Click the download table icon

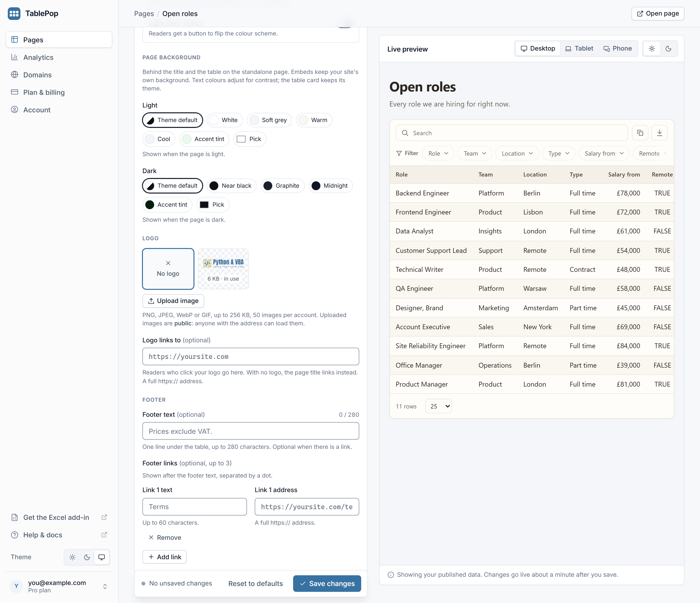(x=659, y=133)
